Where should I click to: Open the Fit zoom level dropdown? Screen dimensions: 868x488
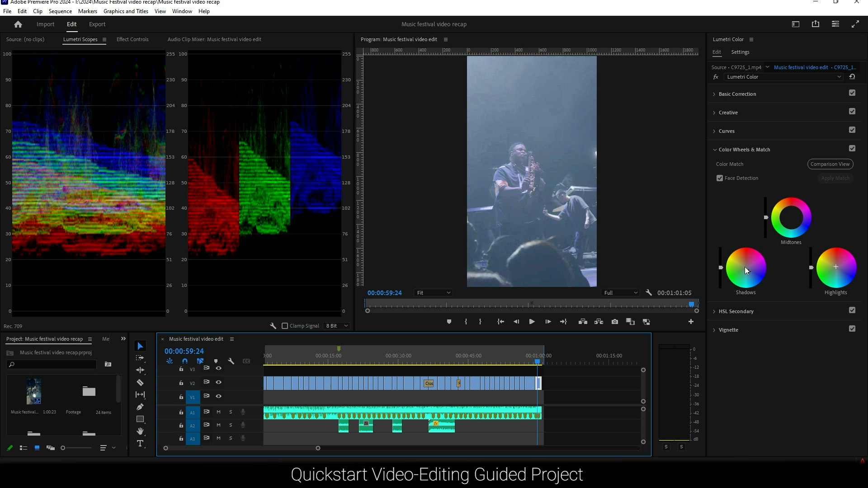point(433,293)
